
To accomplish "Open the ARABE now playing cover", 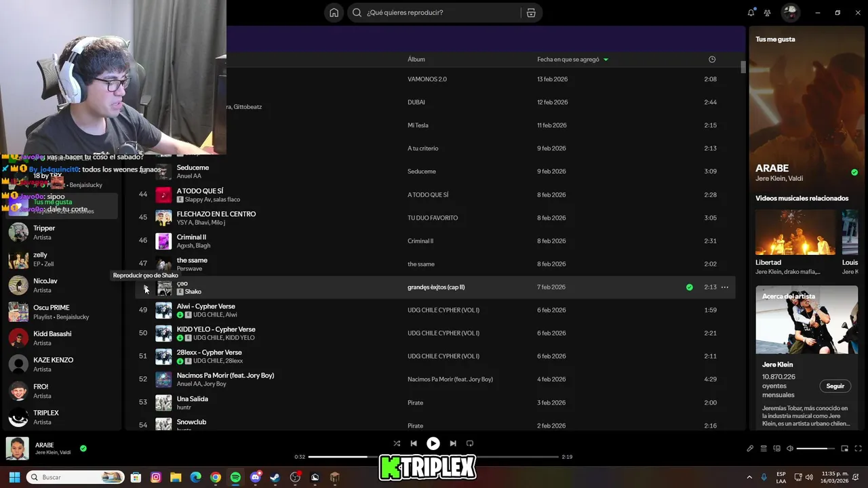I will (x=18, y=449).
